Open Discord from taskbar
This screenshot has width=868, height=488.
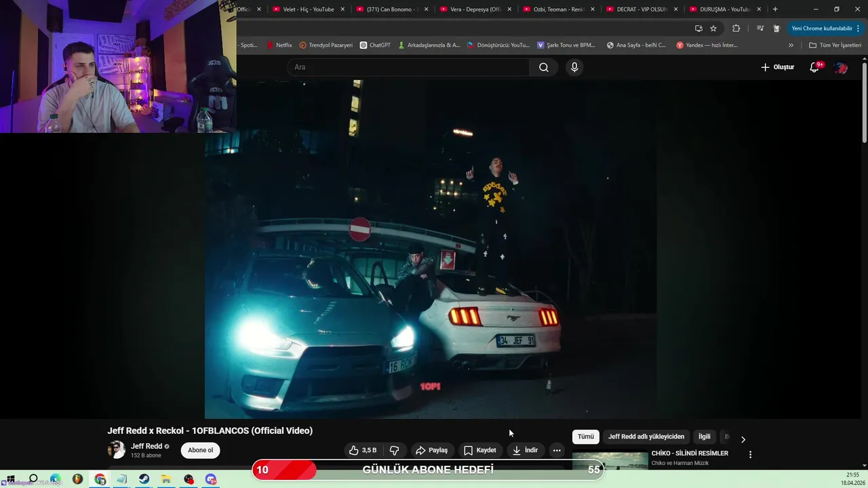click(211, 479)
